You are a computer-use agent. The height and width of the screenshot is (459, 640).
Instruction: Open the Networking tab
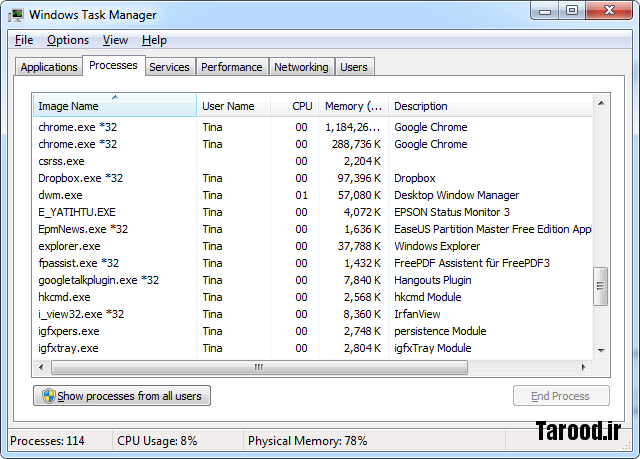301,67
